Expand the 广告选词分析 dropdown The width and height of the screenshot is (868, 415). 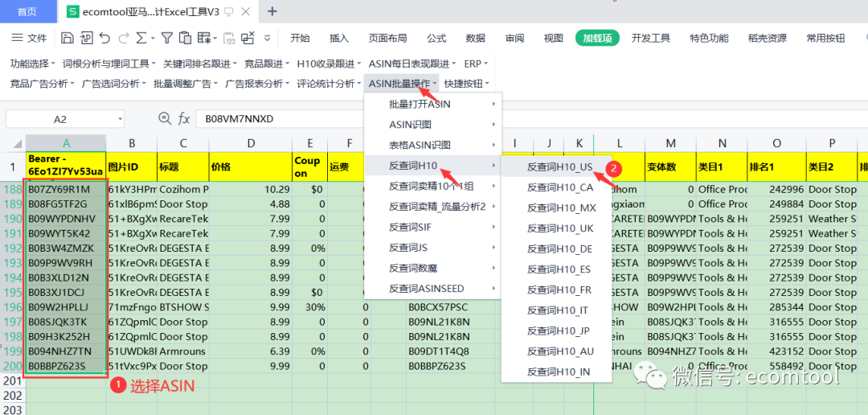pyautogui.click(x=113, y=84)
